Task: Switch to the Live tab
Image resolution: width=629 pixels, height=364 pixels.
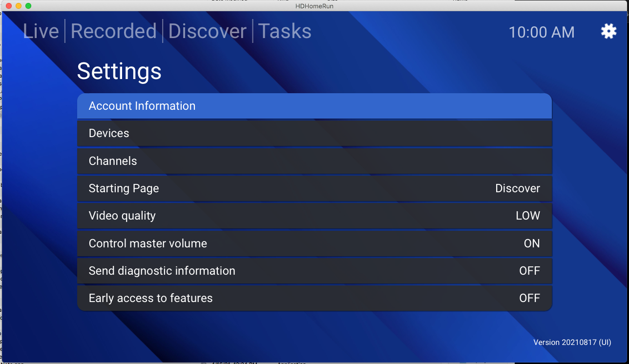Action: [x=41, y=31]
